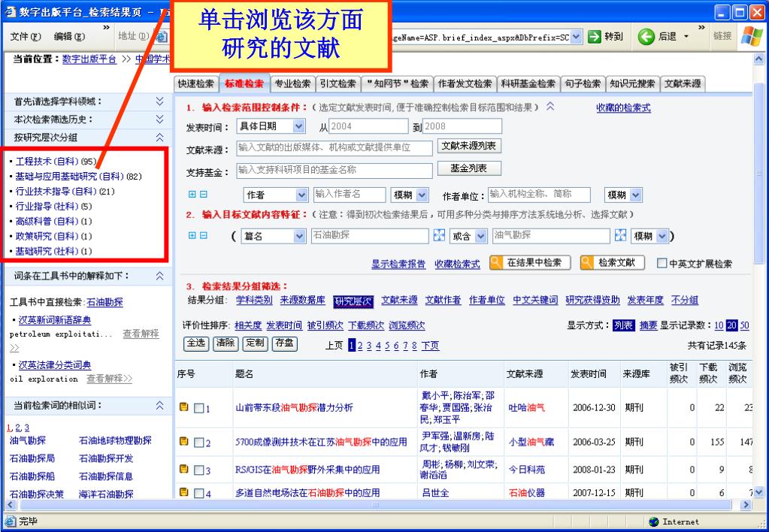Click the 存盘 button

284,343
